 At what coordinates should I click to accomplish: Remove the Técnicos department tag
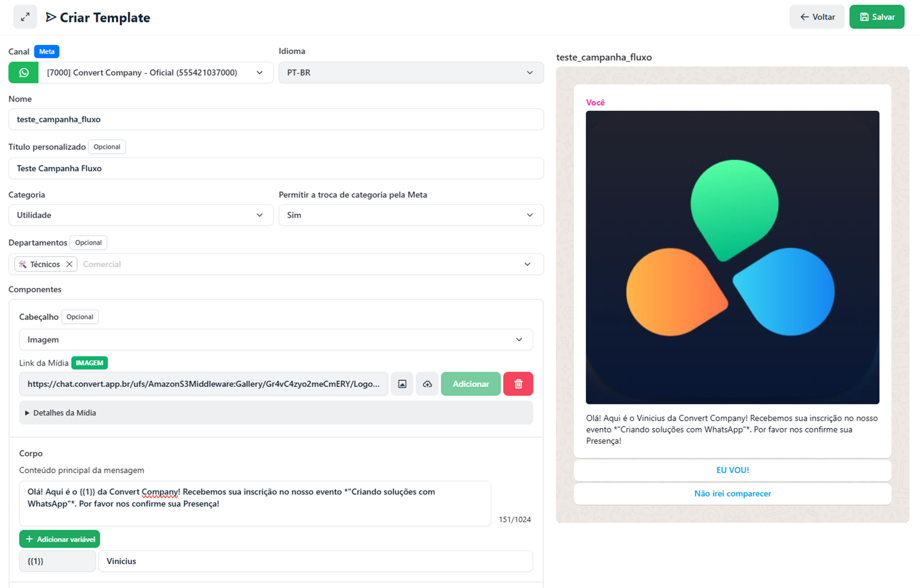(x=70, y=264)
